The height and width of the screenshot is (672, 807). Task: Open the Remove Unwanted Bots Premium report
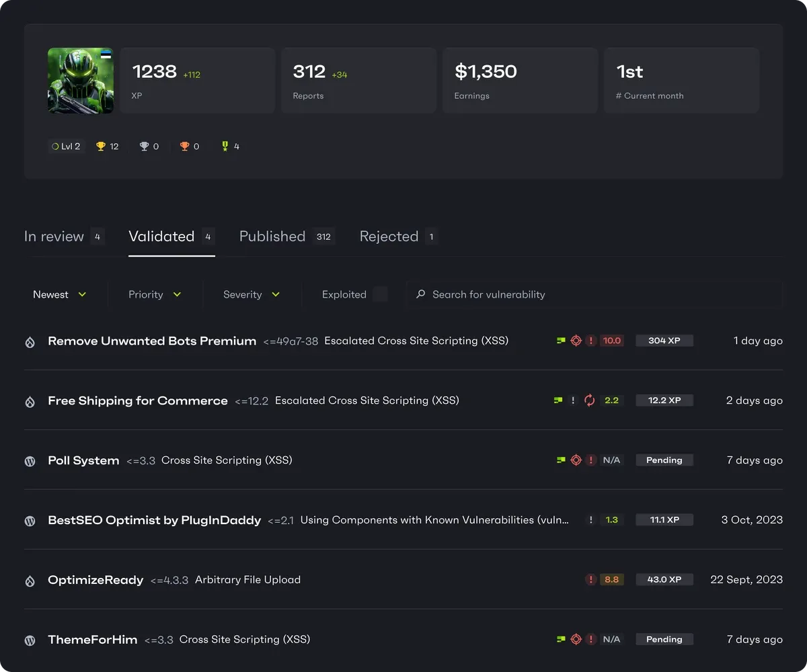[x=151, y=341]
